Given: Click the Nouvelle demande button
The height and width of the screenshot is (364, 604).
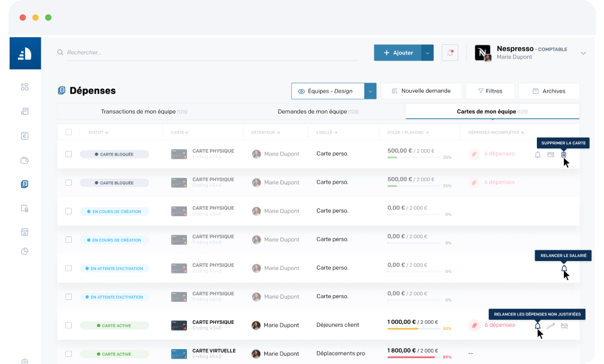Looking at the screenshot, I should [421, 91].
